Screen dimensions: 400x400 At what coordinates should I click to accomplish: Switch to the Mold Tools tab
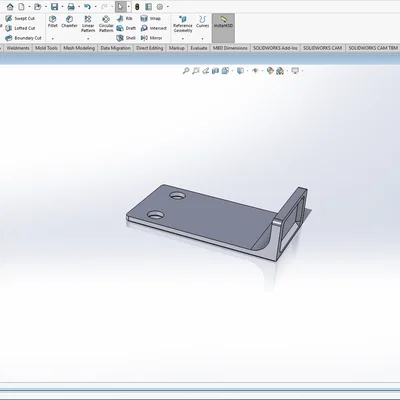tap(46, 48)
